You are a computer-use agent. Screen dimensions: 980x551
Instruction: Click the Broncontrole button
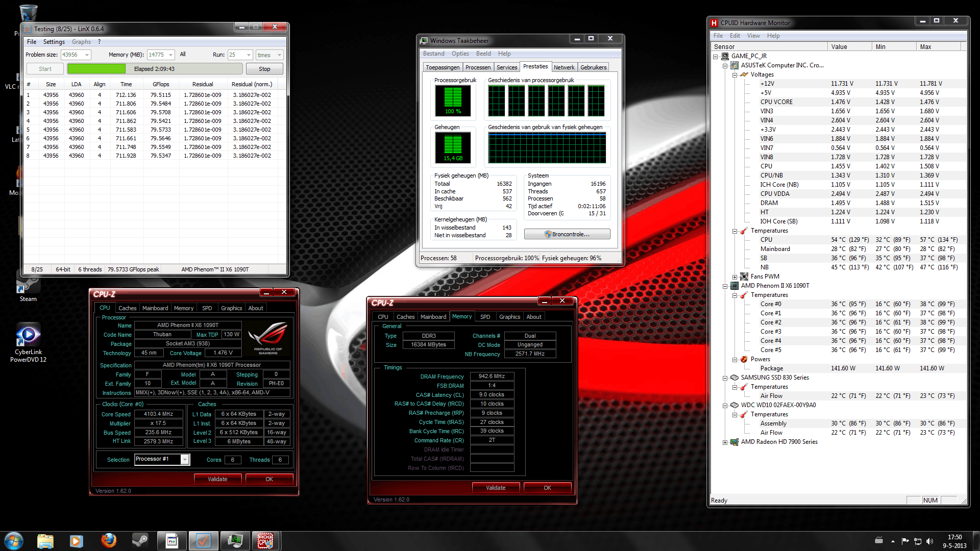[x=567, y=234]
